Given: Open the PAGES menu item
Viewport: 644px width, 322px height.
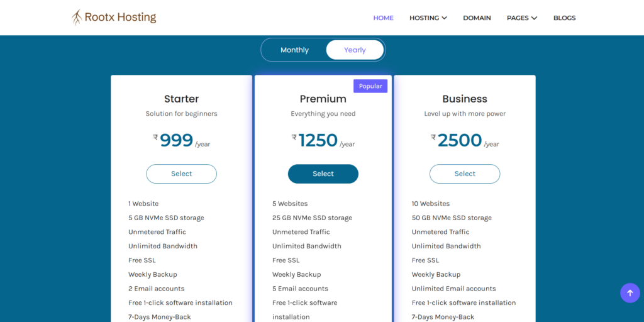Looking at the screenshot, I should (518, 18).
